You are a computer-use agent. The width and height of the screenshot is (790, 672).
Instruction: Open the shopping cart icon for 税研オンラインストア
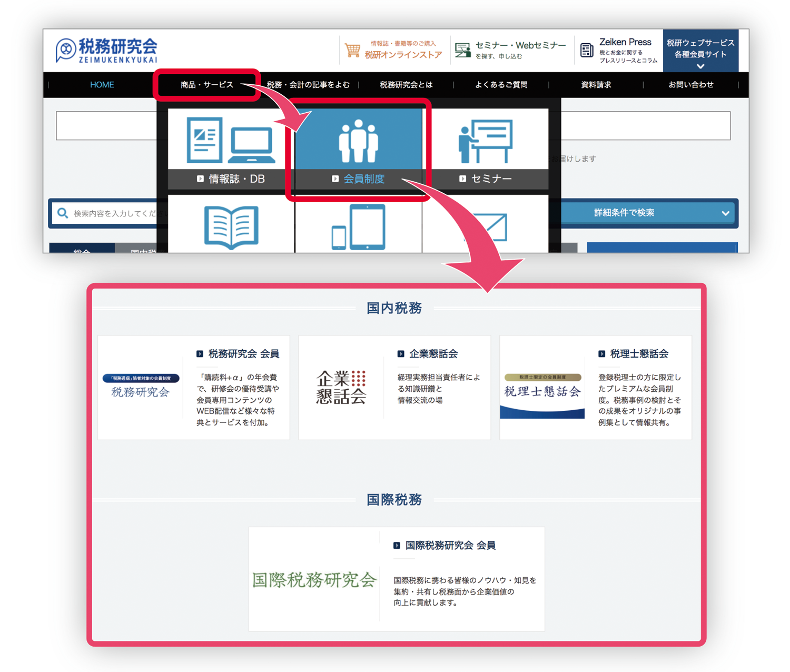[352, 51]
